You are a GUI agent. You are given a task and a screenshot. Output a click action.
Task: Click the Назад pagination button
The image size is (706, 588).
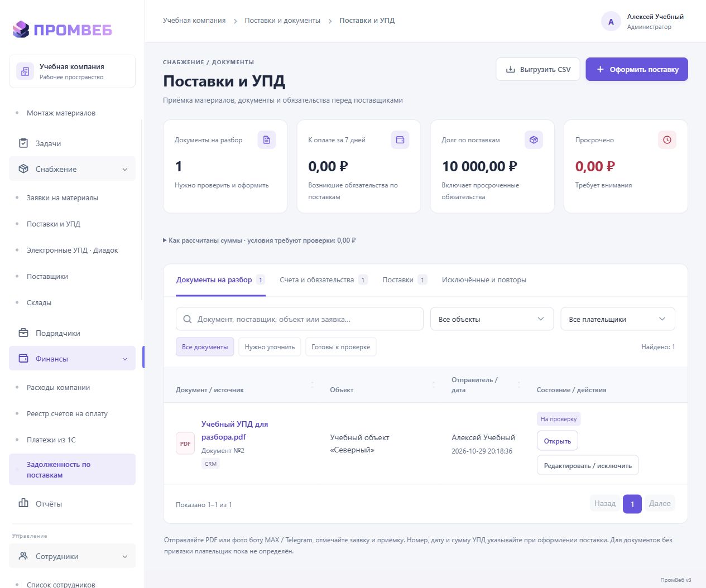coord(605,504)
